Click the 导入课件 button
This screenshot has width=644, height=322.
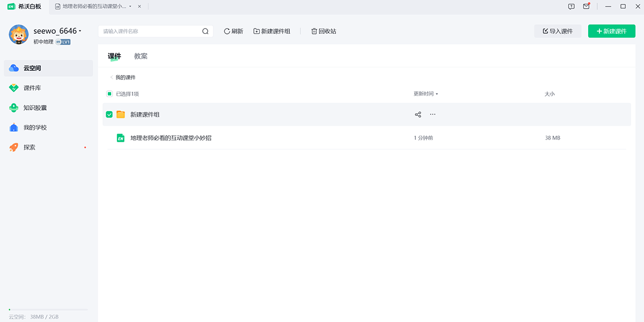click(558, 31)
